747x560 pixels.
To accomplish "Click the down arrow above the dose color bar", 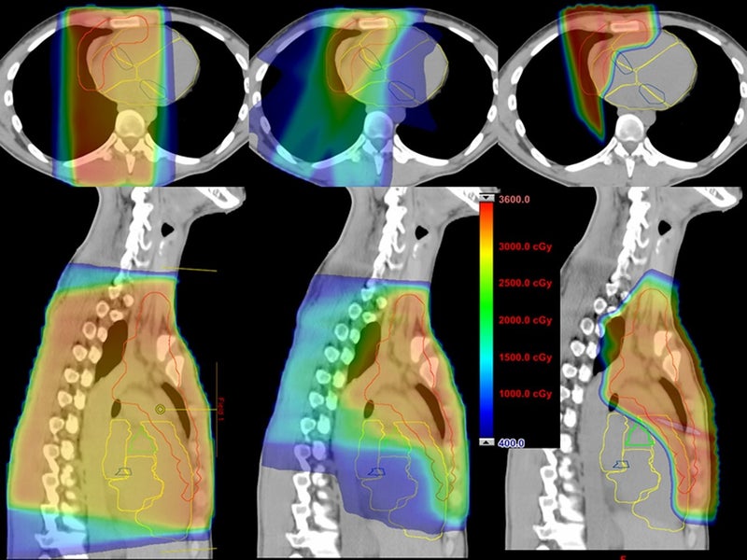I will 486,198.
